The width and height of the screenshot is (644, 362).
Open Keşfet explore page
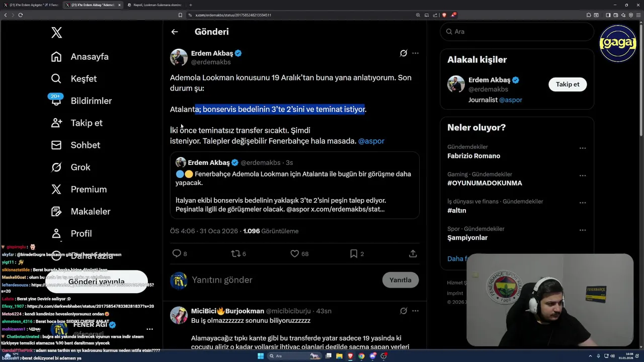(x=74, y=79)
